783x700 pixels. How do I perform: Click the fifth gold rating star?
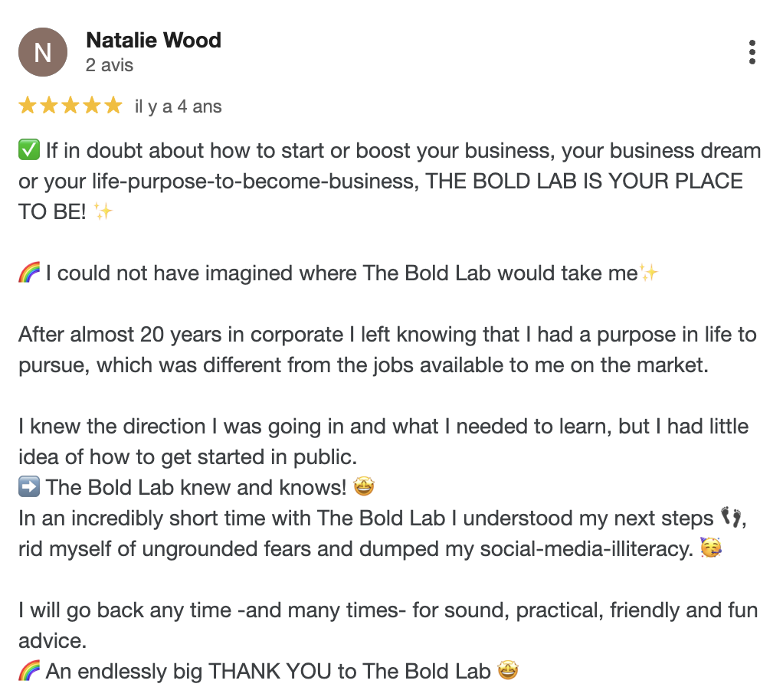click(x=113, y=106)
